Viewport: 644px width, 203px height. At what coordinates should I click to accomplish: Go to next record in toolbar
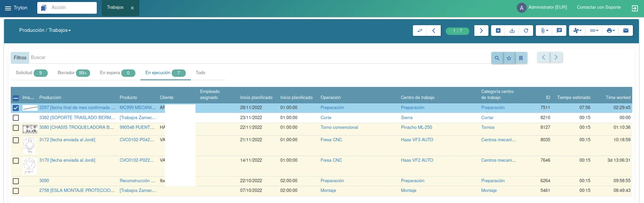pyautogui.click(x=481, y=31)
